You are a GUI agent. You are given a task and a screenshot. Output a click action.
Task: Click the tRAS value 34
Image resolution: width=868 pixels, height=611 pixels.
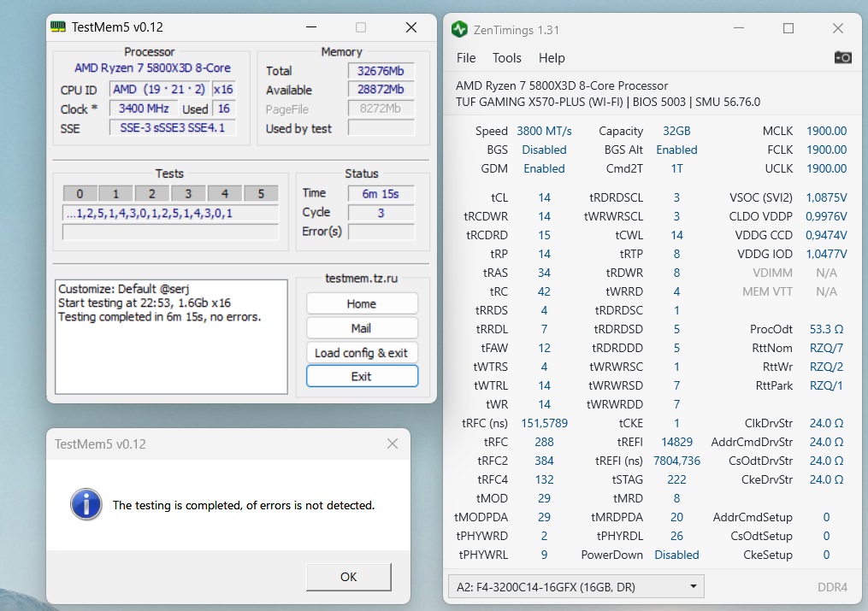[544, 273]
